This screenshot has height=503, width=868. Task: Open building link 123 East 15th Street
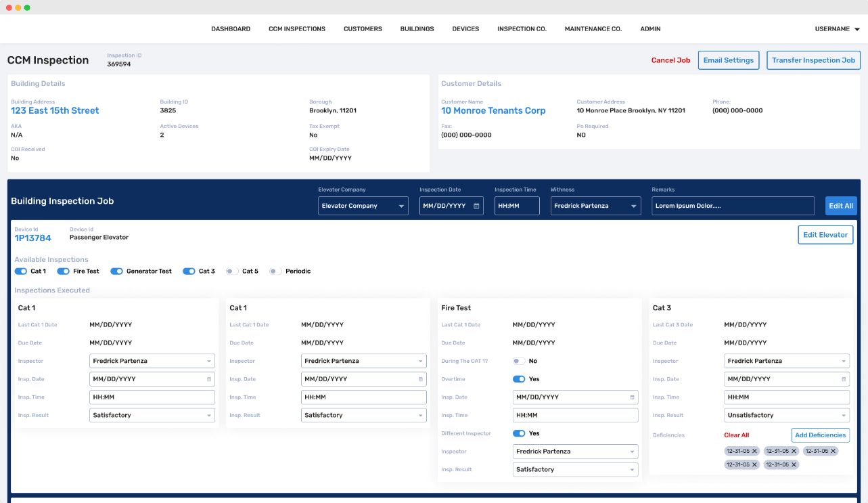(x=55, y=110)
